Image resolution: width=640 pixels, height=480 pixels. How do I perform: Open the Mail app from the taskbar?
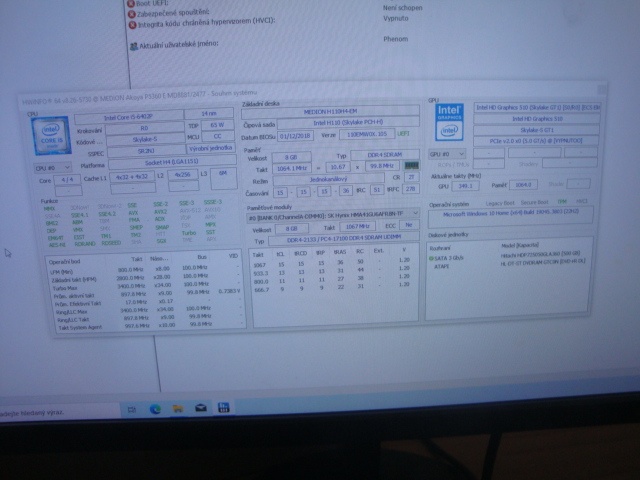pyautogui.click(x=201, y=407)
